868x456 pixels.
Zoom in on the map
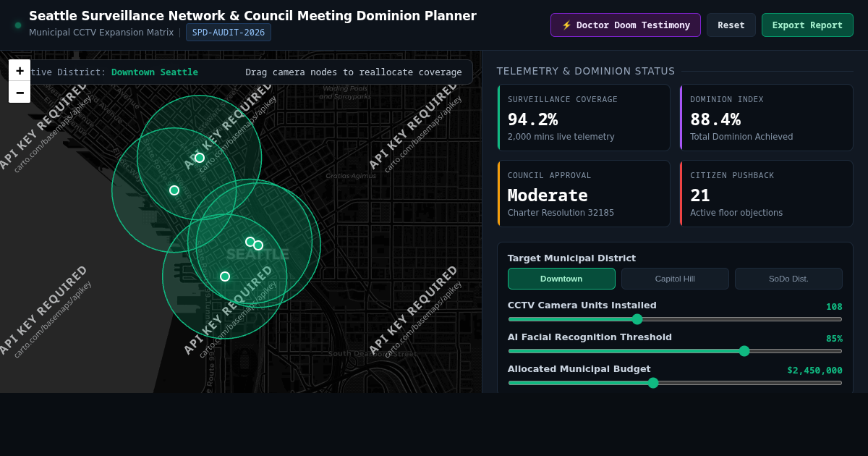20,70
